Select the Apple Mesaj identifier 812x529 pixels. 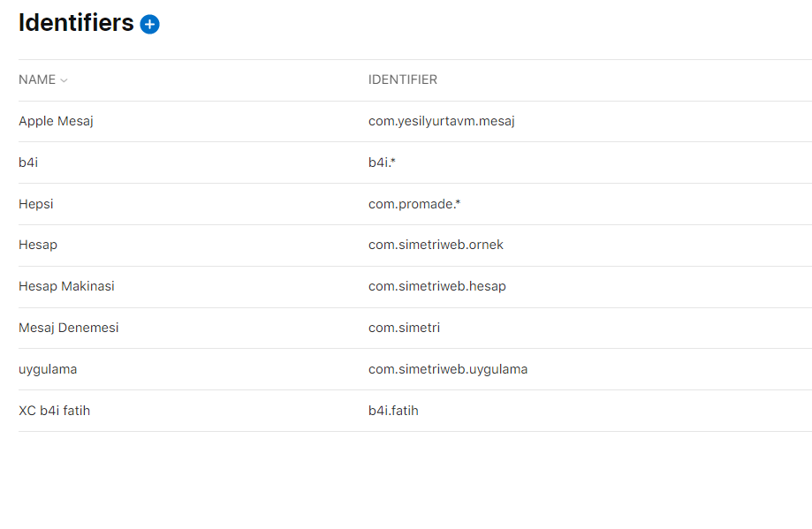coord(56,121)
